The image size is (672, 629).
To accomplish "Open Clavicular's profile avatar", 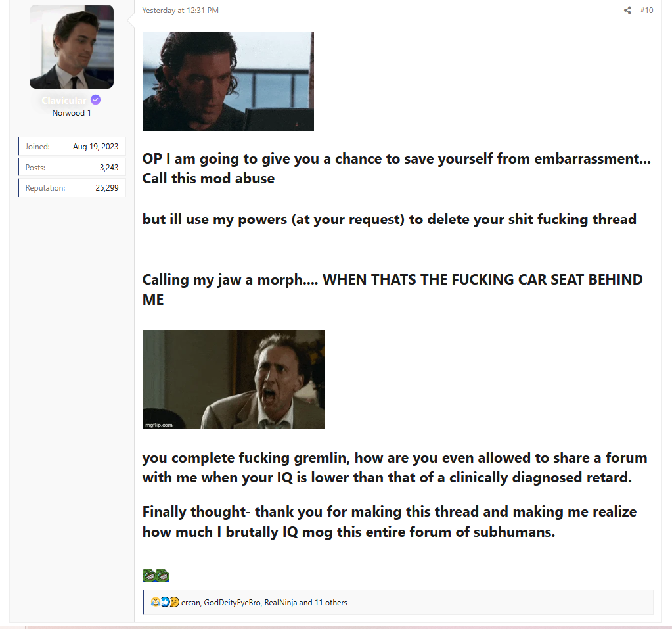I will (x=72, y=47).
